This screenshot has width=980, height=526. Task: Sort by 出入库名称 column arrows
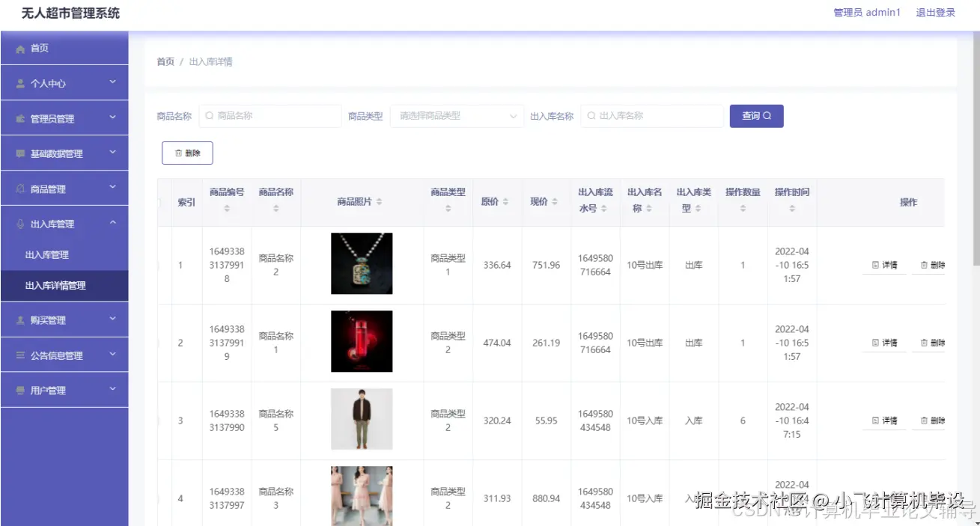pyautogui.click(x=648, y=209)
